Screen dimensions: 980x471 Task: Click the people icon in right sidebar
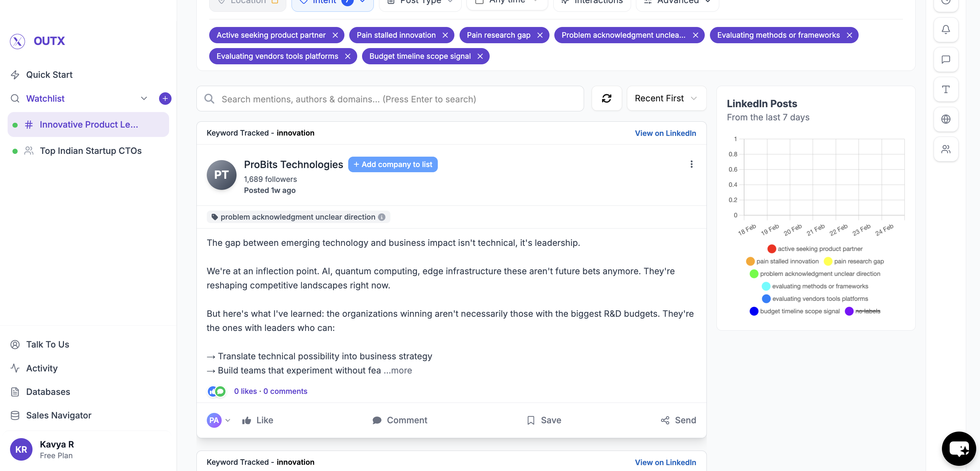[x=945, y=149]
